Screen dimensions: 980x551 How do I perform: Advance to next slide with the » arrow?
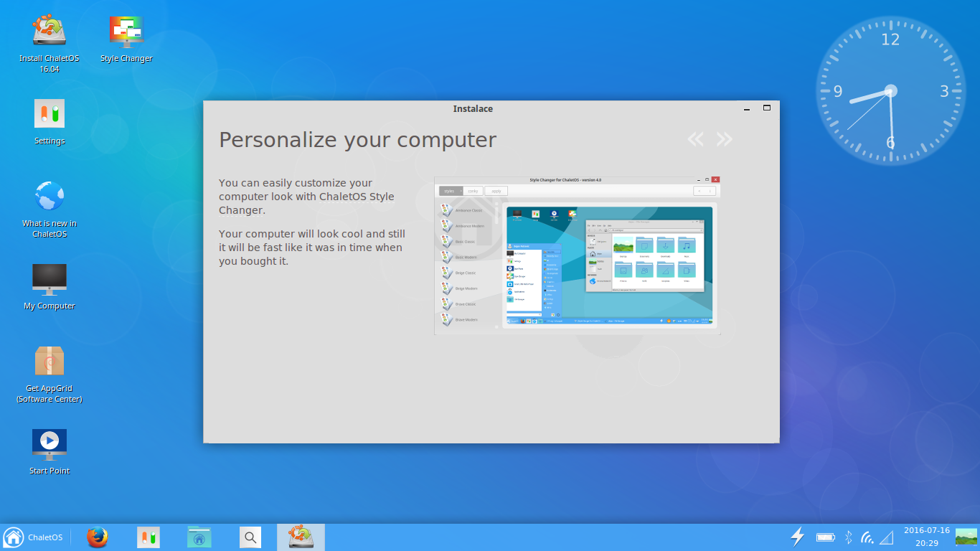point(725,139)
